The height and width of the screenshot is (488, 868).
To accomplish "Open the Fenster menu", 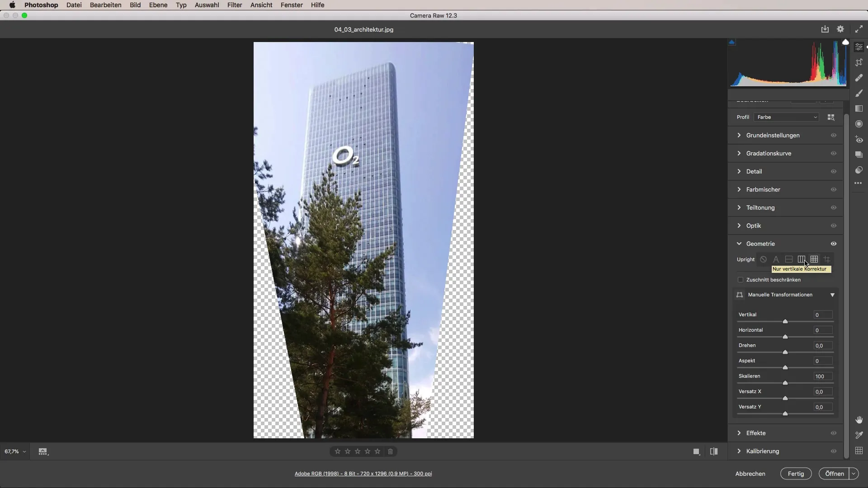I will [292, 5].
